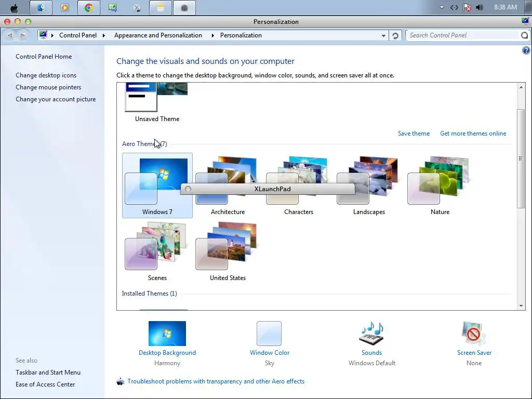Open Screen Saver settings
532x399 pixels.
tap(474, 343)
